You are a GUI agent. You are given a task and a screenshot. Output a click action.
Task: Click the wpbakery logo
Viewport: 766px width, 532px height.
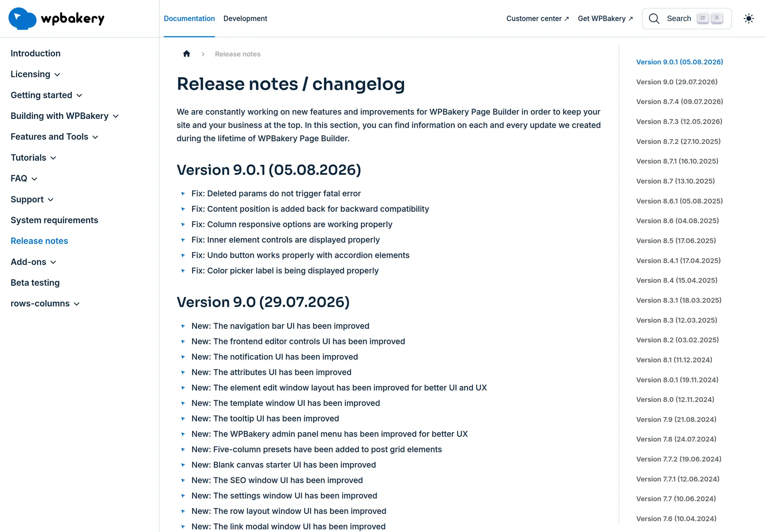(56, 18)
